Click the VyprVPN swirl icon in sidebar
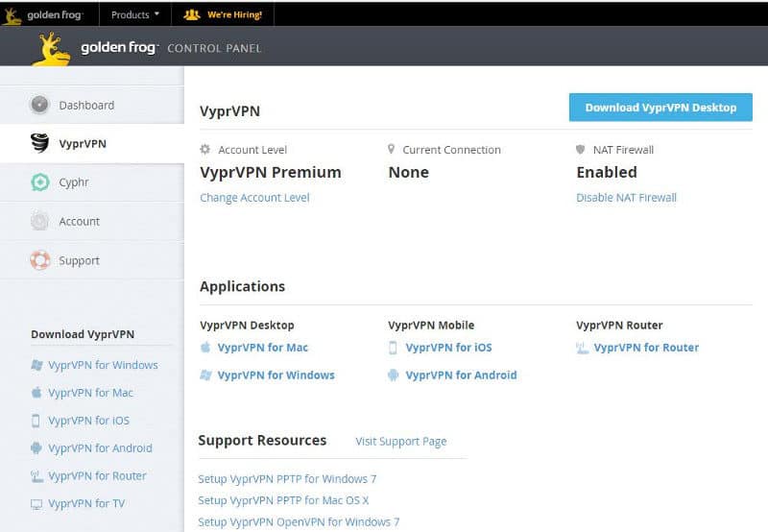Image resolution: width=768 pixels, height=532 pixels. 39,143
